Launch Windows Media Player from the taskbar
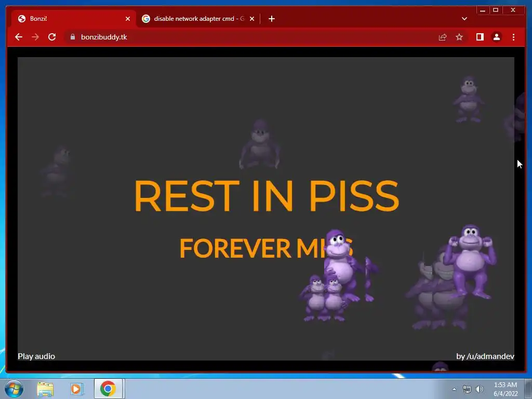532x399 pixels. (x=77, y=389)
